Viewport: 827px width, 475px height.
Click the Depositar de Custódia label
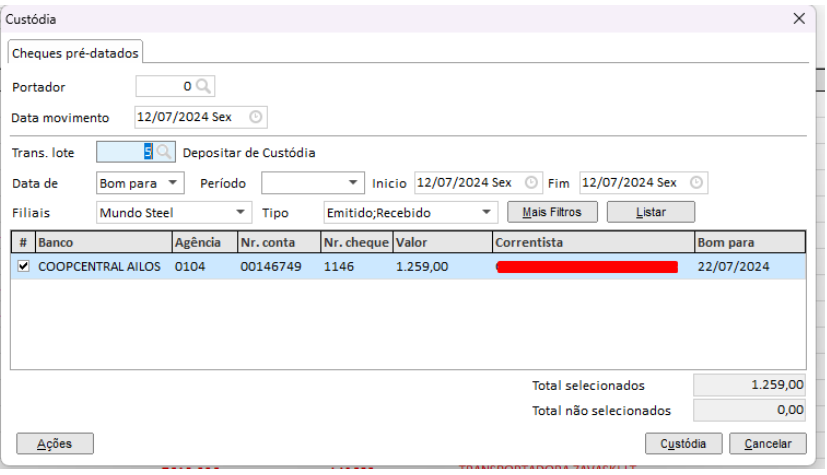(249, 153)
